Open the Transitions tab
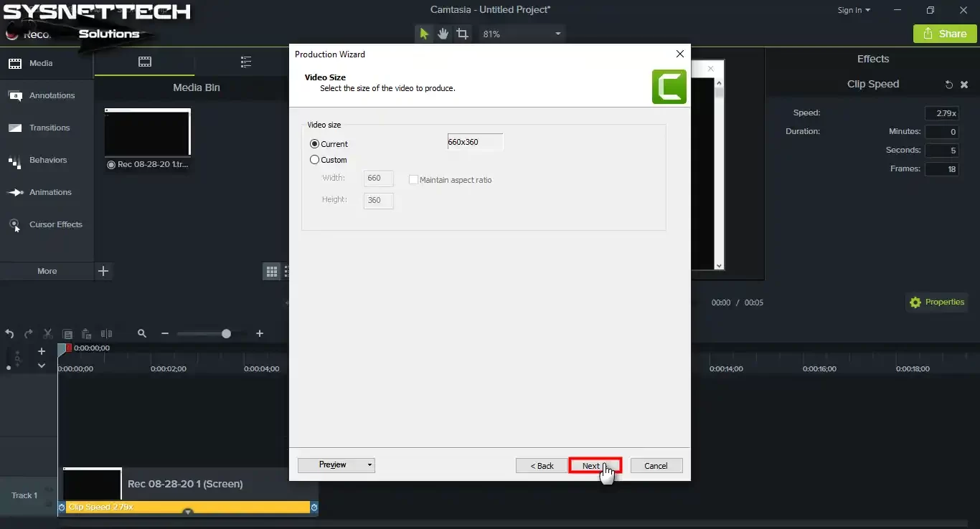 point(47,128)
